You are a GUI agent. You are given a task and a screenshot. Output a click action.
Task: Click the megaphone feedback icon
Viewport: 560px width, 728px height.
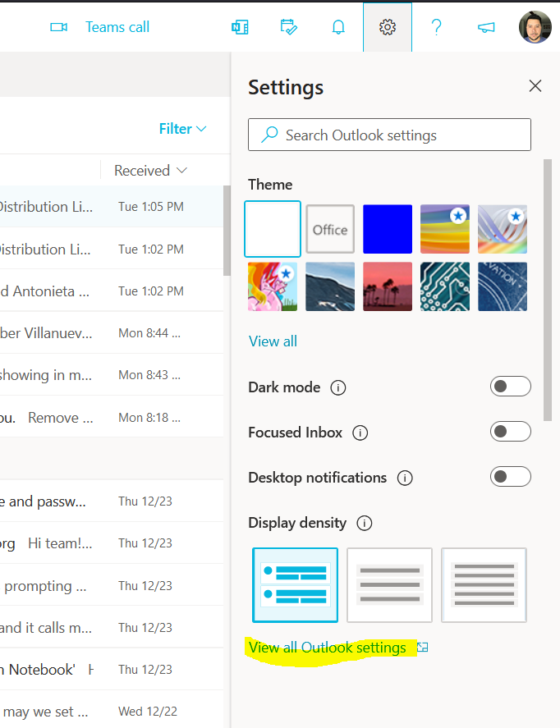click(x=486, y=27)
